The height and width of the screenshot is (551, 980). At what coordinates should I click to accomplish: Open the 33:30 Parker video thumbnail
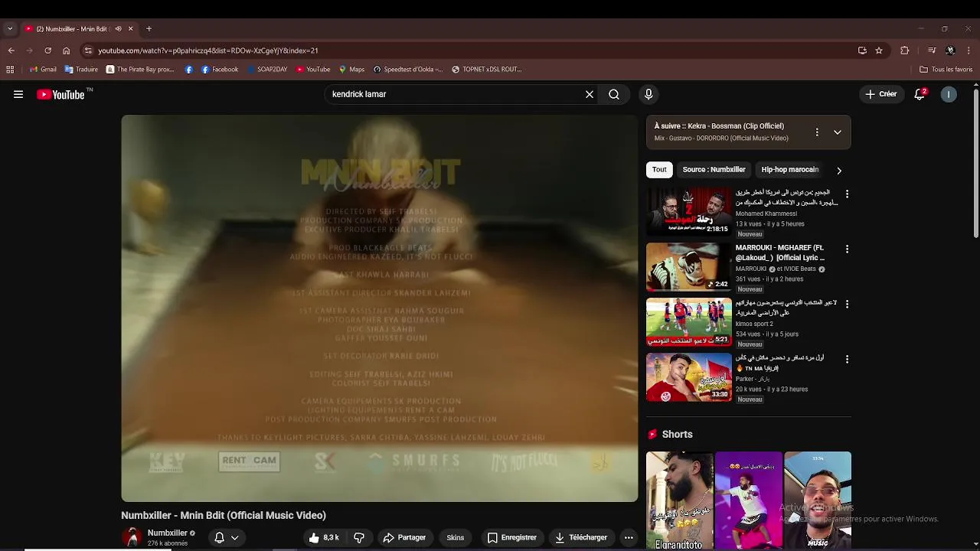[688, 377]
